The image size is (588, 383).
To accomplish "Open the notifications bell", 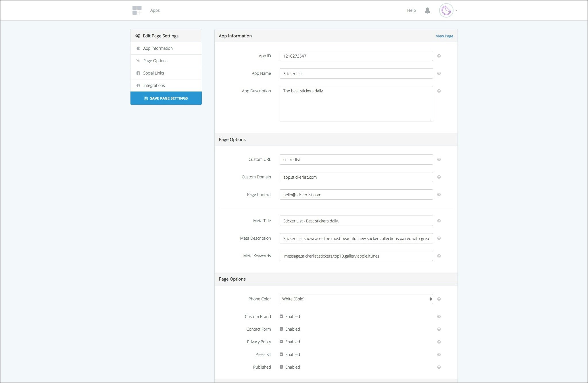I will click(427, 11).
